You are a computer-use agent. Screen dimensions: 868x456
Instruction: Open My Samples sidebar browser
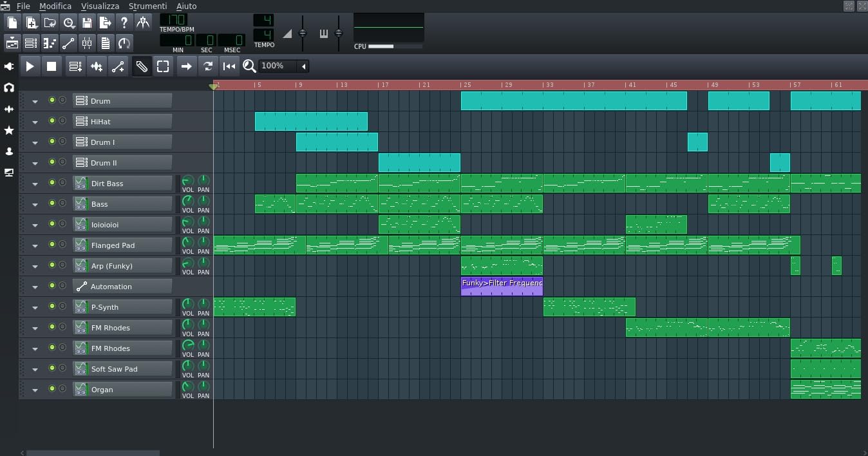[x=9, y=109]
